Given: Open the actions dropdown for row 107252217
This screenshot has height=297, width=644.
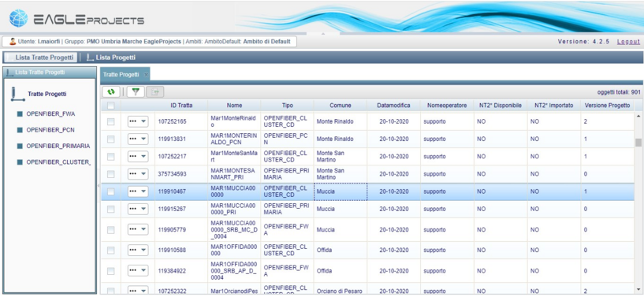Looking at the screenshot, I should pos(138,157).
